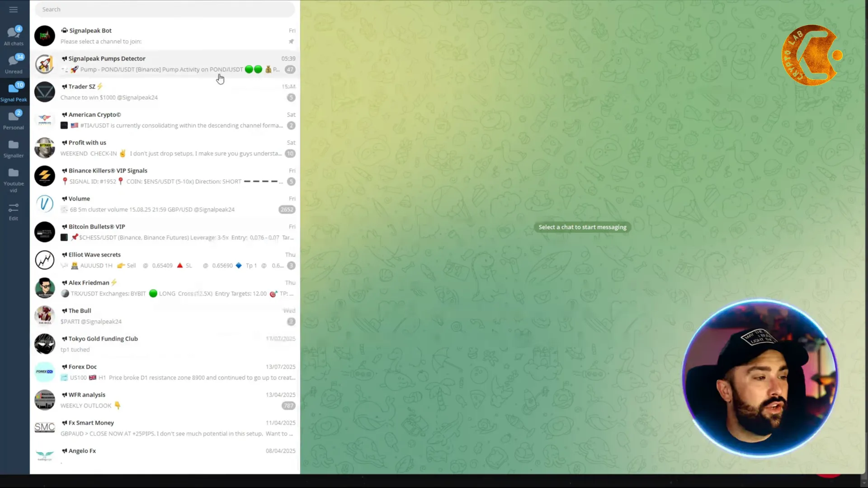This screenshot has height=488, width=868.
Task: Click unread badge on Binance Killers VIP Signals
Action: (x=291, y=182)
